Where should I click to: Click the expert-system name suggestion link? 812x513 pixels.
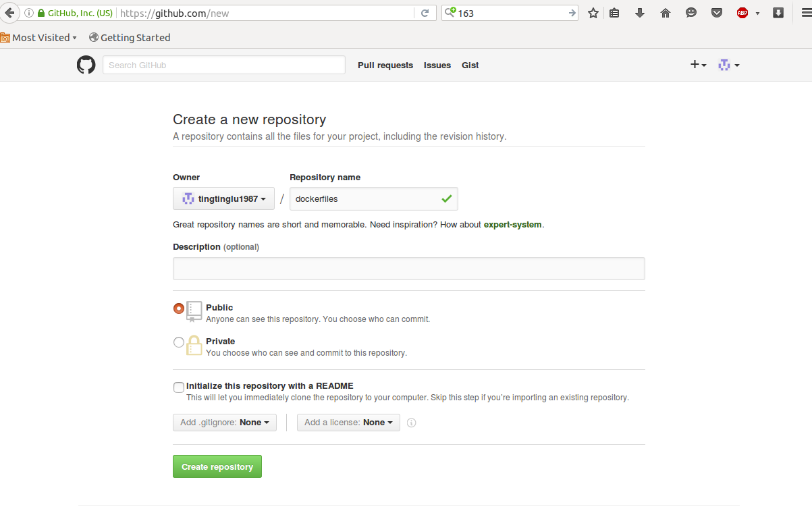[x=512, y=225]
